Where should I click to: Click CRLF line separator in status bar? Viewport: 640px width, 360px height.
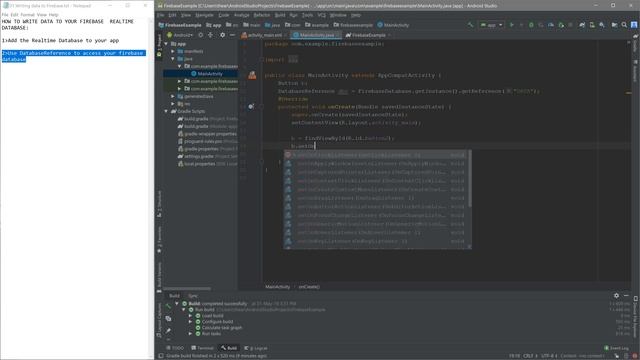point(530,356)
